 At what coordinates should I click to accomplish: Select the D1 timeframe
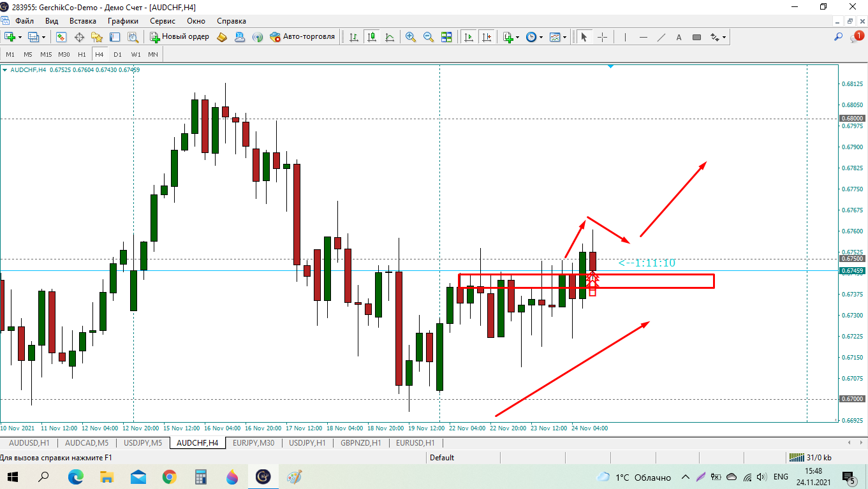tap(118, 54)
